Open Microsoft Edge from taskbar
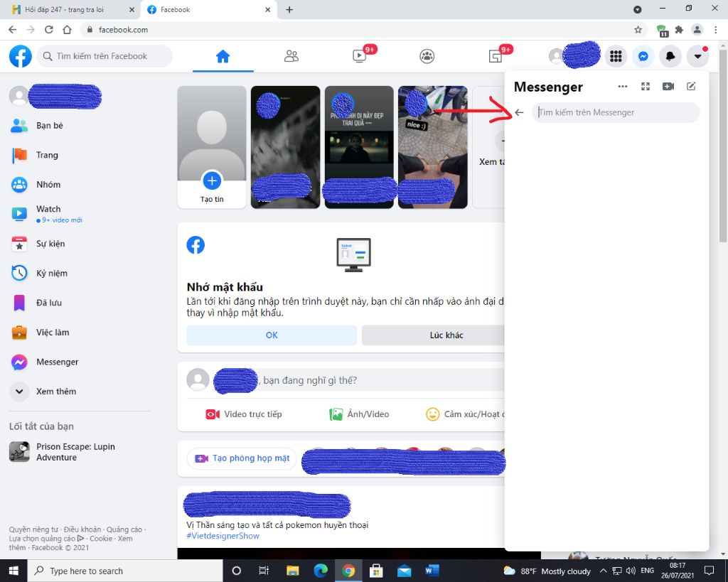This screenshot has height=582, width=728. click(321, 571)
